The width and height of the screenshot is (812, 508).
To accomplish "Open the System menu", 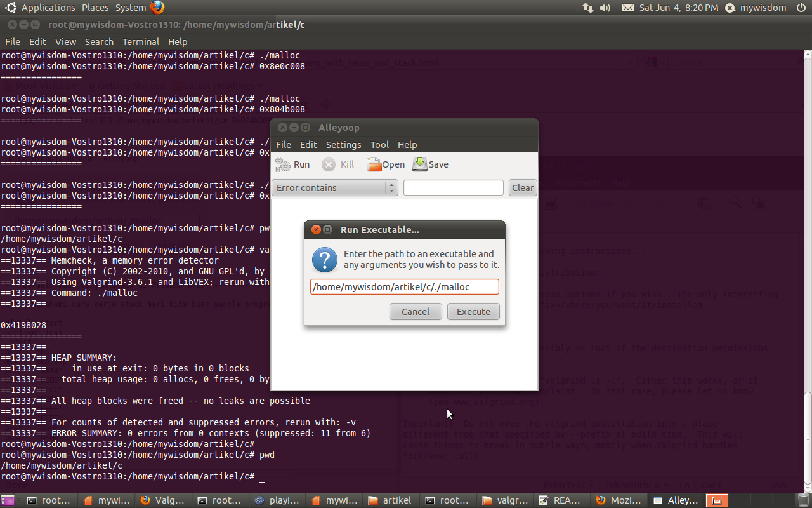I will coord(131,8).
